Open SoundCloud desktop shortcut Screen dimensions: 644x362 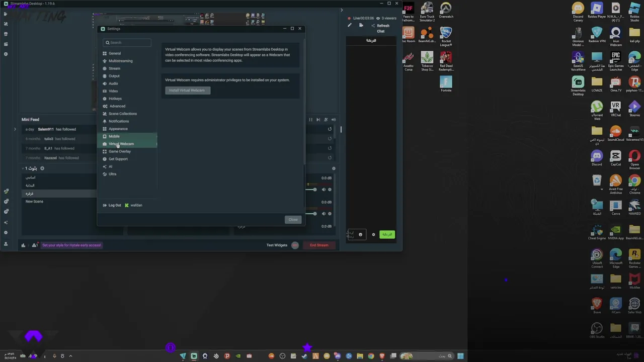(x=616, y=134)
